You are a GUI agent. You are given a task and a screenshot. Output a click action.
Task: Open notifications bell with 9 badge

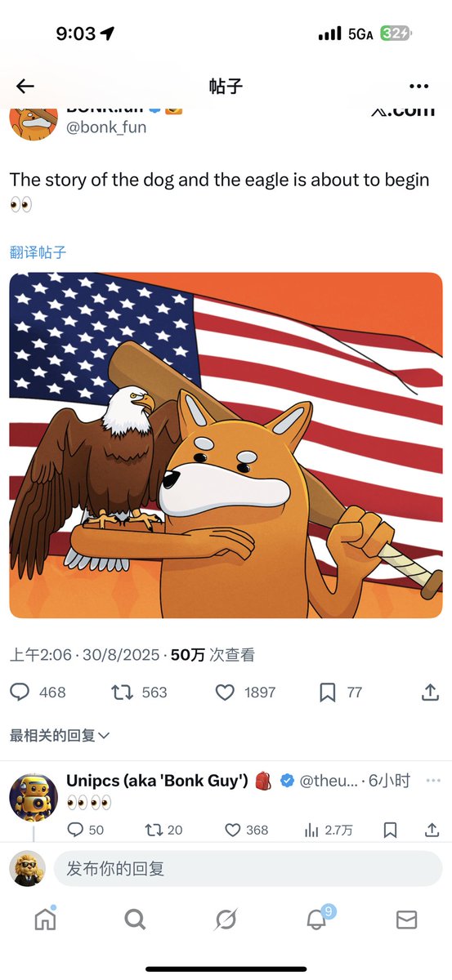click(317, 918)
